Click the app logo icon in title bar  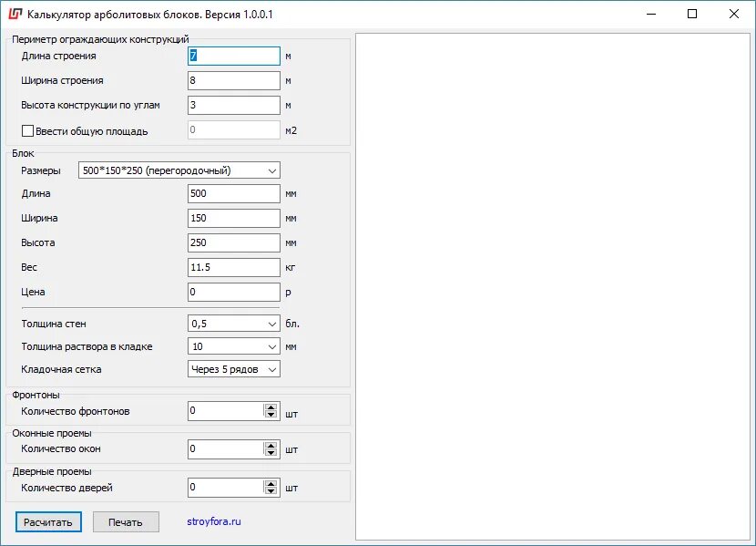pos(15,14)
